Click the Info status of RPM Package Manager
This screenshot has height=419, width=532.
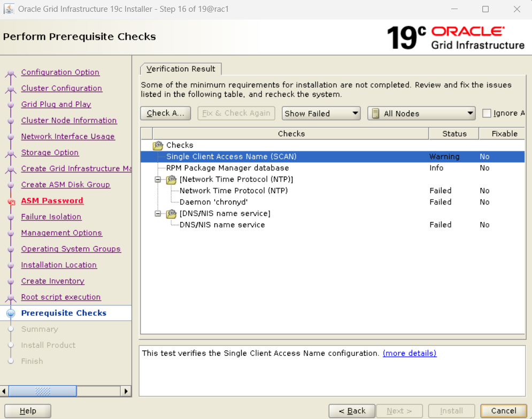coord(436,167)
